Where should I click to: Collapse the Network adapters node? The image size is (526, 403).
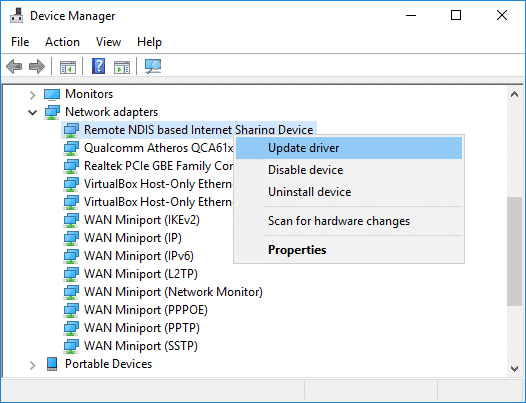(33, 113)
